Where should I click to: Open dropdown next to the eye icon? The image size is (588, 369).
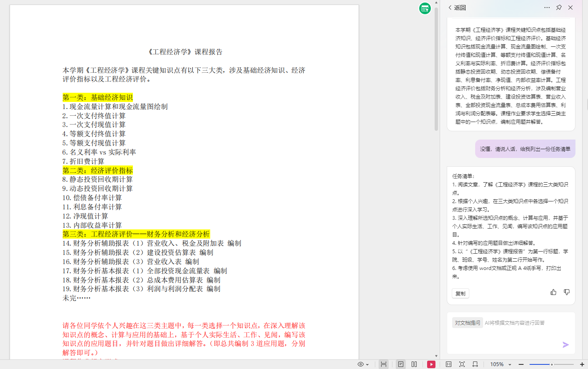(367, 364)
